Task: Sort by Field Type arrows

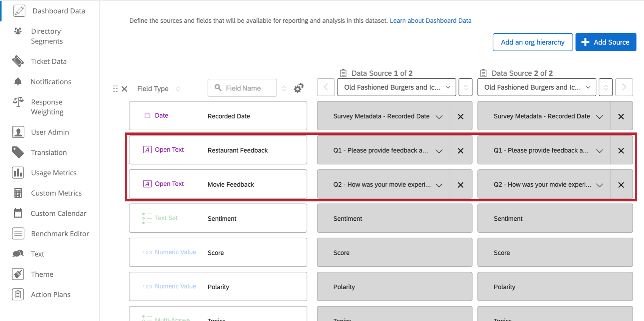Action: pyautogui.click(x=178, y=89)
